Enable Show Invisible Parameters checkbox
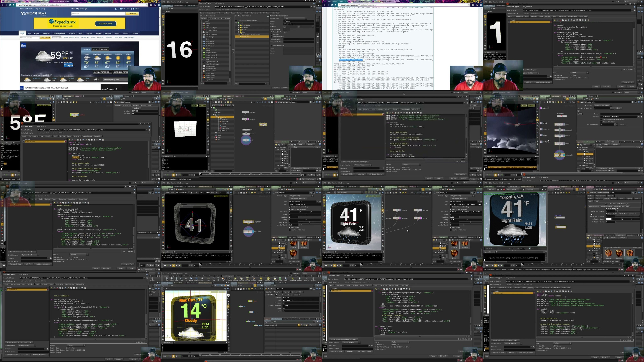Viewport: 644px width, 362px height. 236,21
